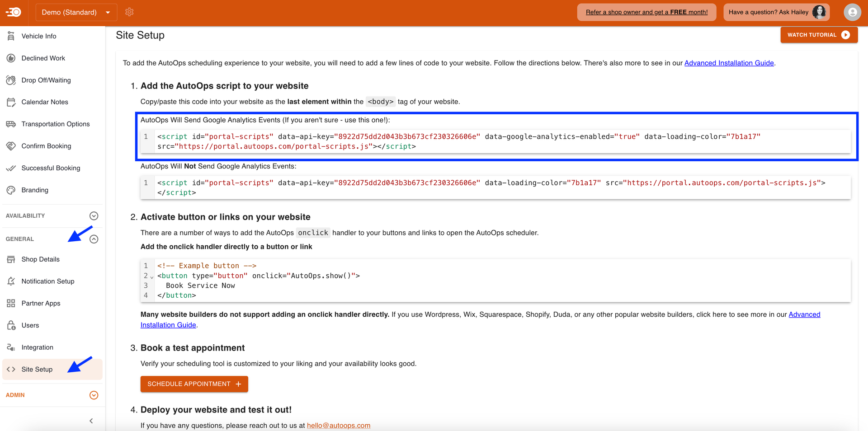Viewport: 868px width, 431px height.
Task: Select the Integration icon
Action: coord(11,347)
